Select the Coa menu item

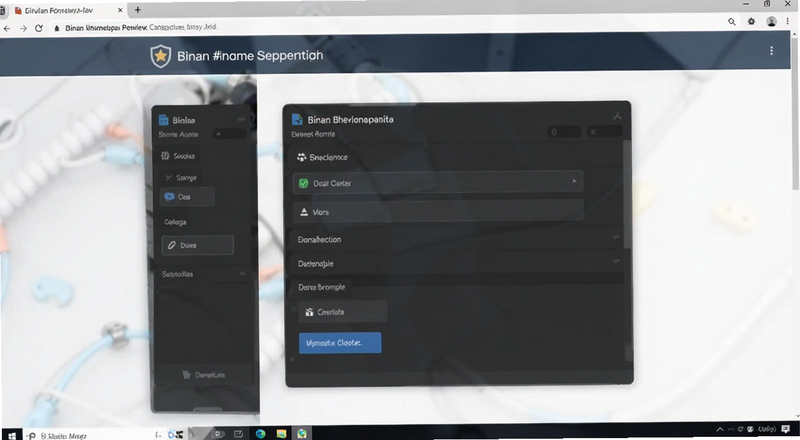click(x=187, y=197)
